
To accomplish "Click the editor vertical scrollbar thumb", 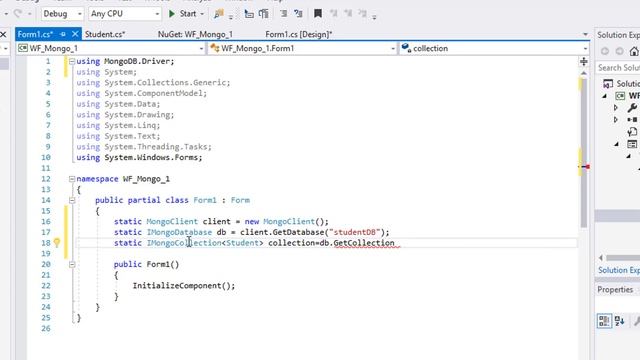I will (x=584, y=152).
